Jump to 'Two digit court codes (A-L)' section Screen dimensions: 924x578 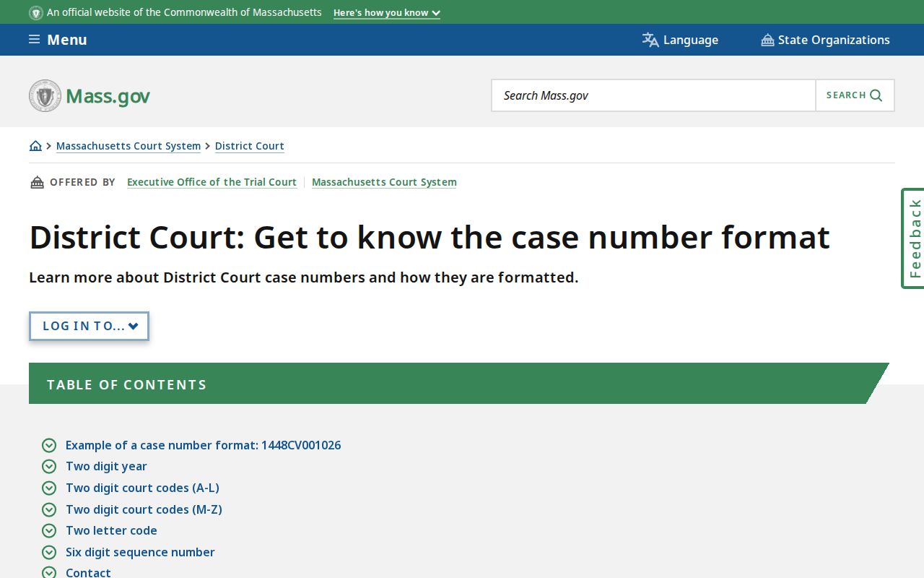click(142, 488)
